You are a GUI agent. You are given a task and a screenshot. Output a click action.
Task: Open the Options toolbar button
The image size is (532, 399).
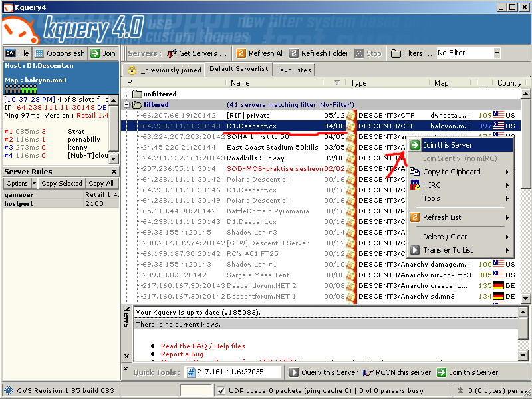click(x=54, y=53)
